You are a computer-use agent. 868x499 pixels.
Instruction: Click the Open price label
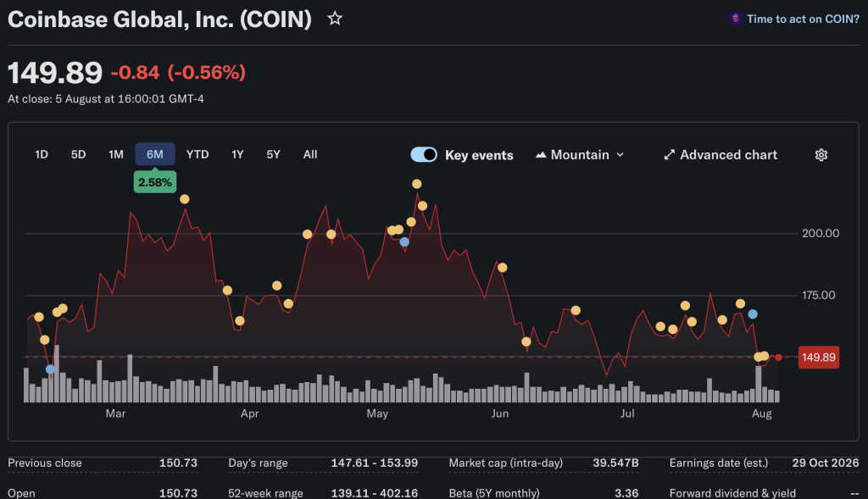point(21,493)
